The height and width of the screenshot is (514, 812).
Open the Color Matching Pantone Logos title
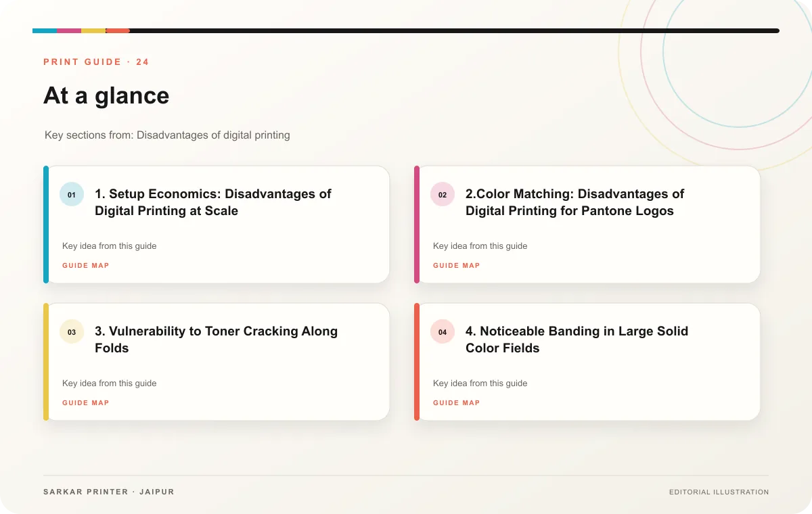[575, 202]
